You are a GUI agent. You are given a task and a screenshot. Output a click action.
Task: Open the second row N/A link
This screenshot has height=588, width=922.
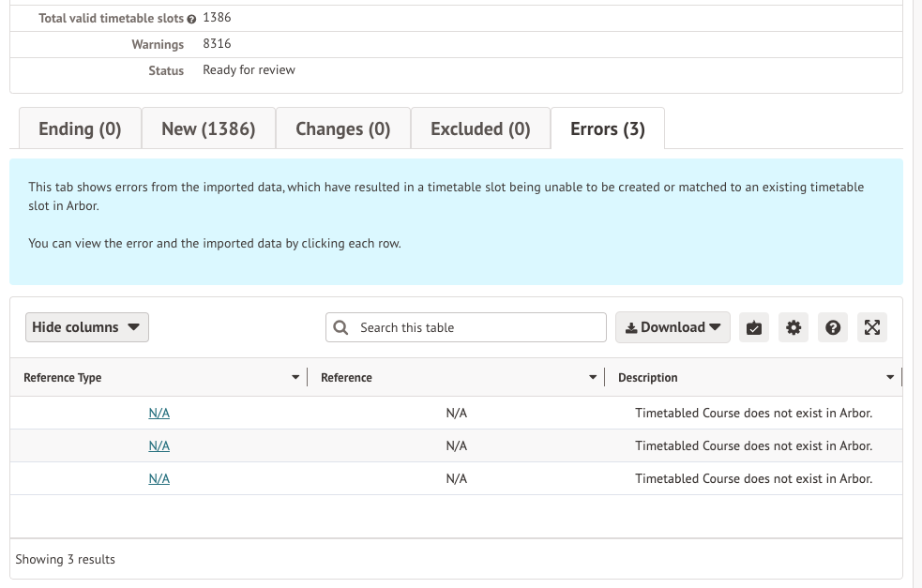coord(159,446)
